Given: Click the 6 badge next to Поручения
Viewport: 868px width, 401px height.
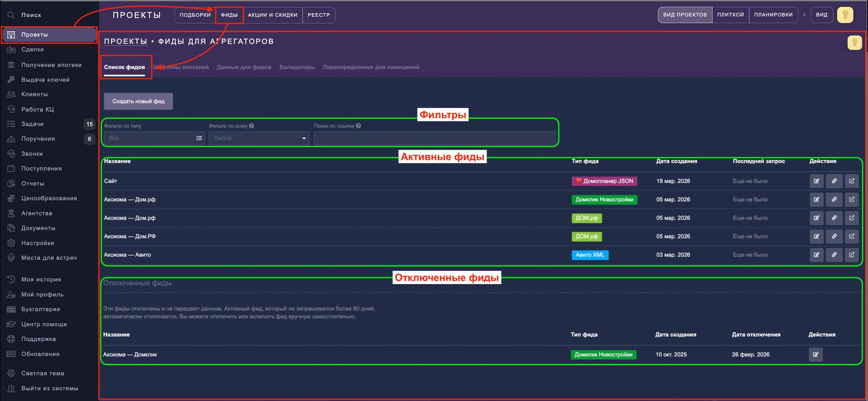Looking at the screenshot, I should point(90,139).
